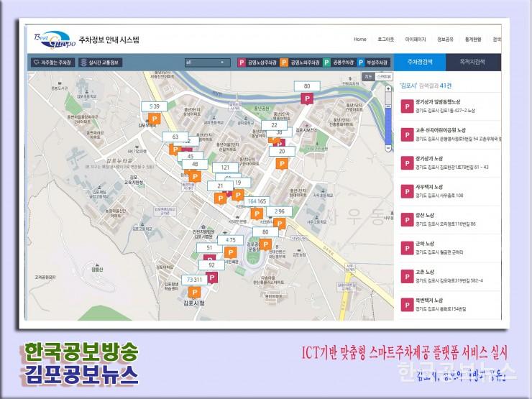Click the 45 availability label on the map

click(191, 156)
